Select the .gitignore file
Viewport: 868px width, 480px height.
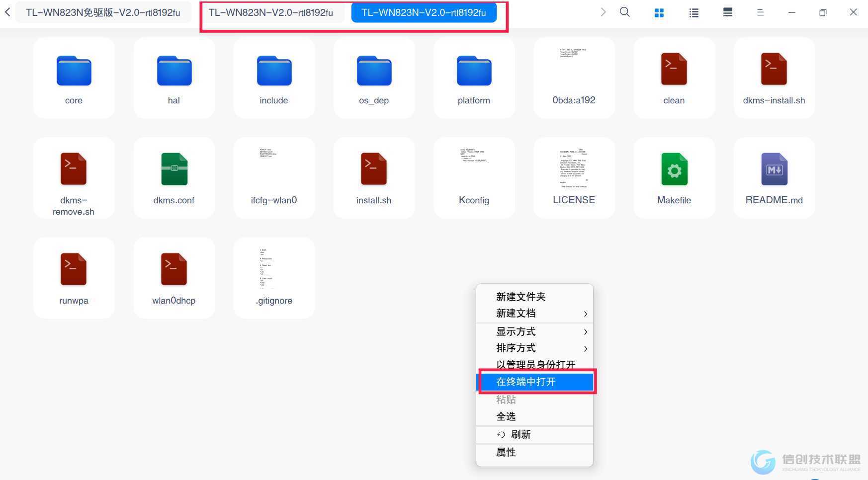point(274,278)
